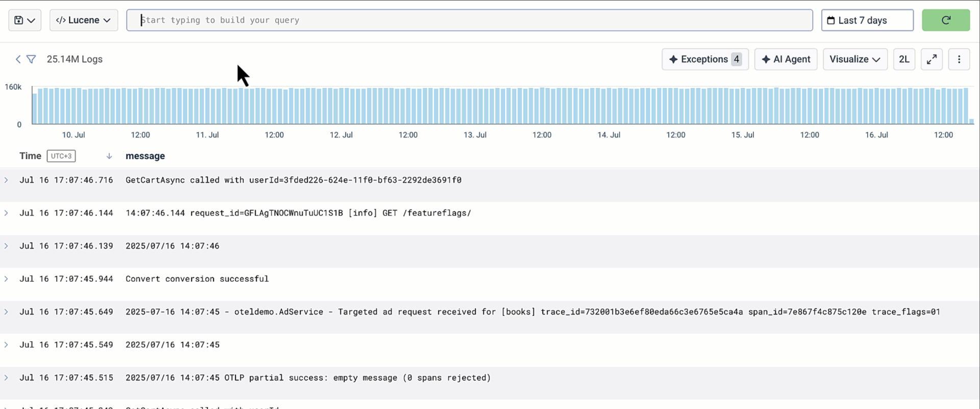This screenshot has height=409, width=980.
Task: Click the OTLP partial success message text
Action: click(x=308, y=378)
